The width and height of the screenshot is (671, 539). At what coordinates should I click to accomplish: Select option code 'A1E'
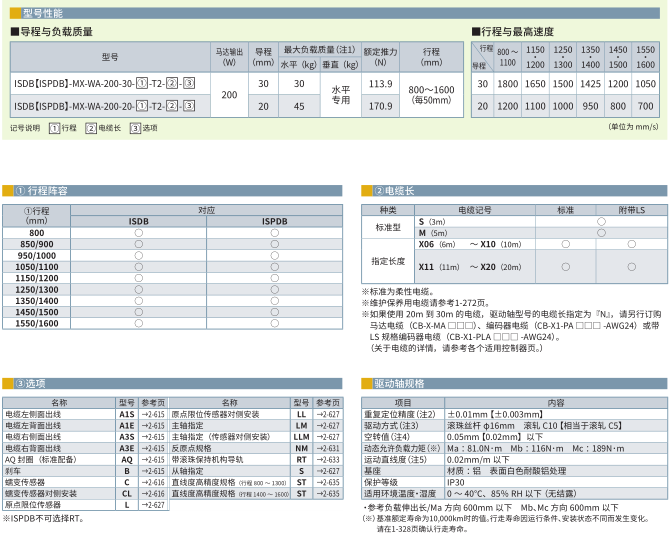click(x=127, y=426)
